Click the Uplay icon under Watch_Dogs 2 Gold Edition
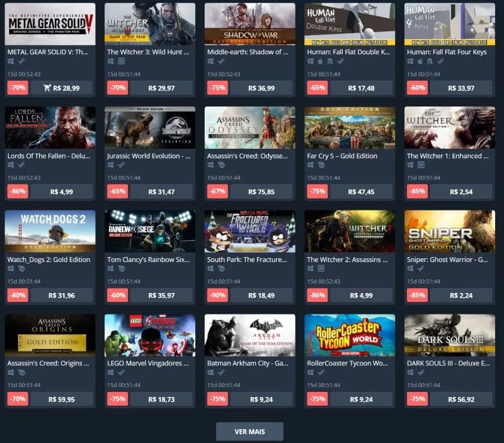504x443 pixels. pyautogui.click(x=21, y=268)
